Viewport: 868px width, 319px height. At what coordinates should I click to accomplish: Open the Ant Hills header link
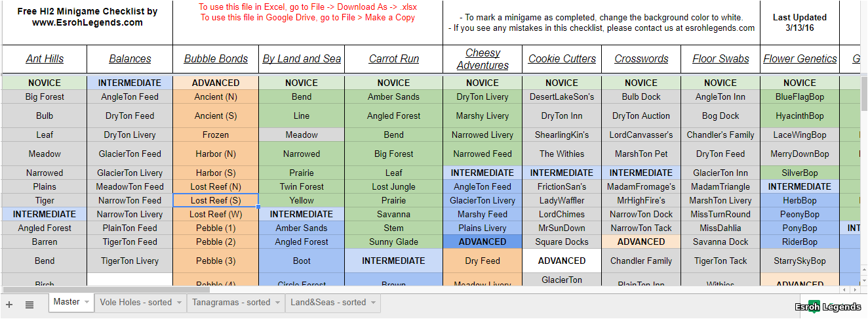[x=45, y=59]
